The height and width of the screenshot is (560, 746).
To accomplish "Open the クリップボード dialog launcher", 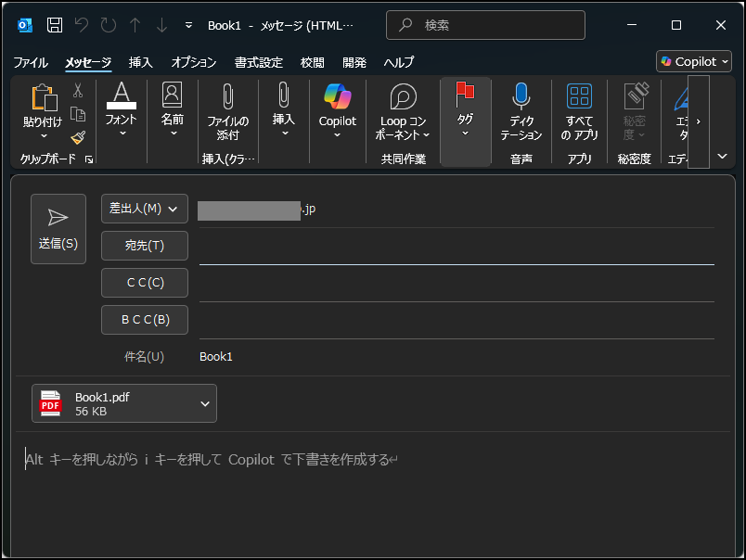I will pos(89,159).
